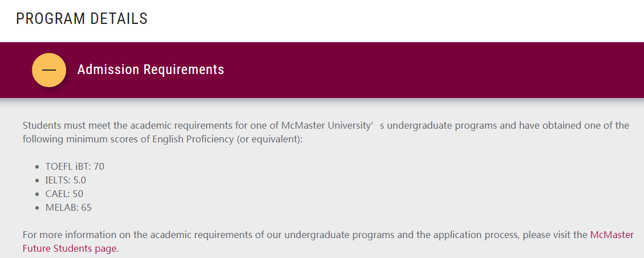
Task: Select the TOEFL iBT: 70 list item
Action: (x=75, y=166)
